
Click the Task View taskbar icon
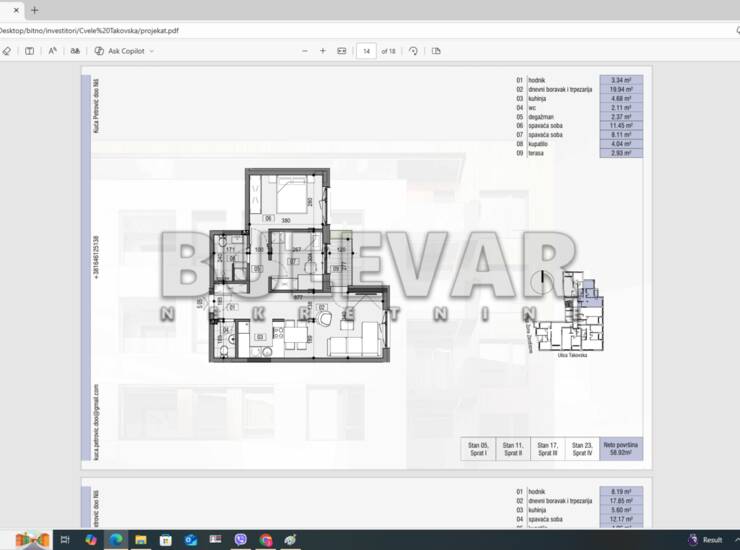point(65,540)
